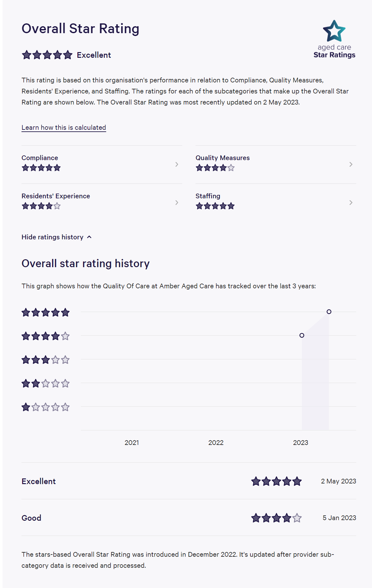Screen dimensions: 372x588
Task: Click the Staffing five-star rating icons
Action: [215, 206]
